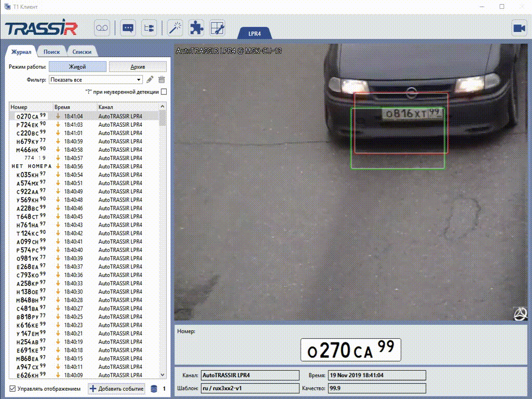This screenshot has height=399, width=532.
Task: Open the chat messages icon
Action: click(128, 28)
